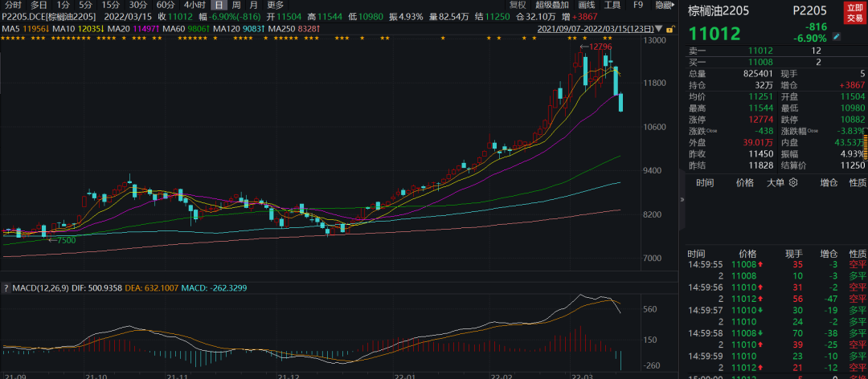Viewport: 868px width, 379px height.
Task: Click the 大单 column header
Action: click(775, 182)
